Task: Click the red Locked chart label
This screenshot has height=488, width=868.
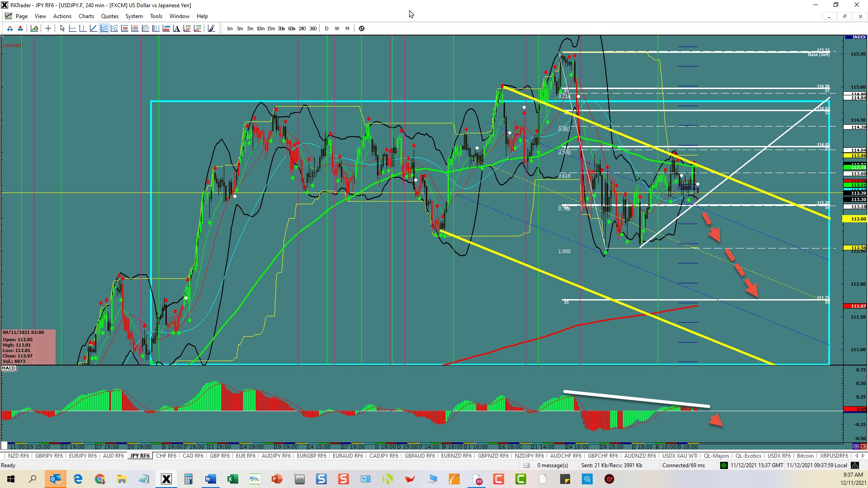Action: click(12, 45)
